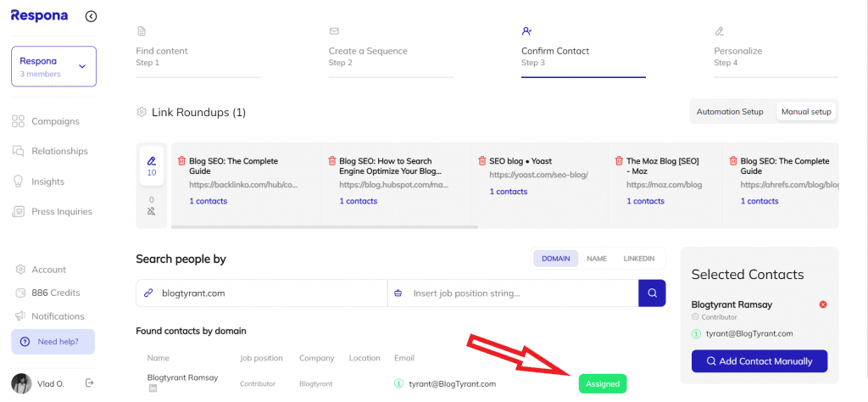Remove Blogtyrant Ramsay from Selected Contacts
Image resolution: width=868 pixels, height=402 pixels.
coord(822,304)
